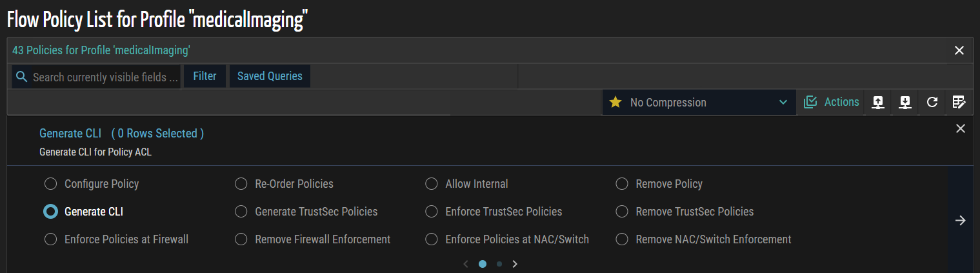Go to the second page dot indicator
This screenshot has height=273, width=980.
pos(499,264)
